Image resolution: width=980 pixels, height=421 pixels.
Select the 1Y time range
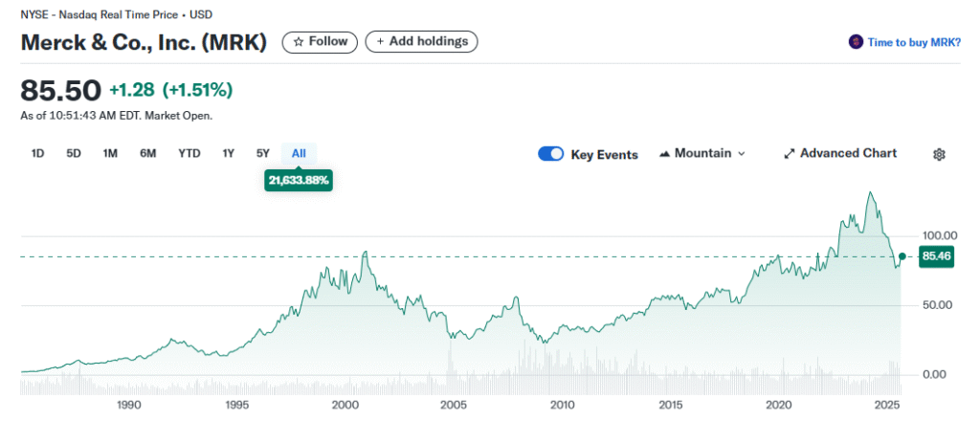pyautogui.click(x=229, y=153)
